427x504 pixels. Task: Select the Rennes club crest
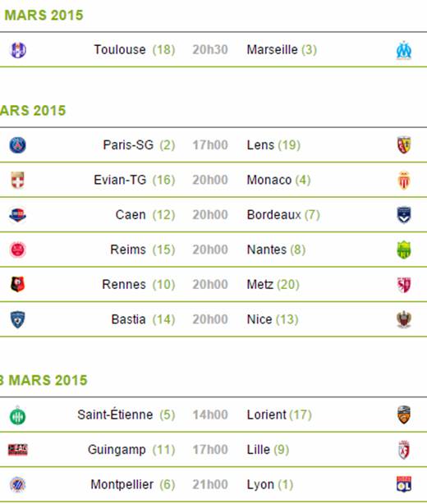18,285
